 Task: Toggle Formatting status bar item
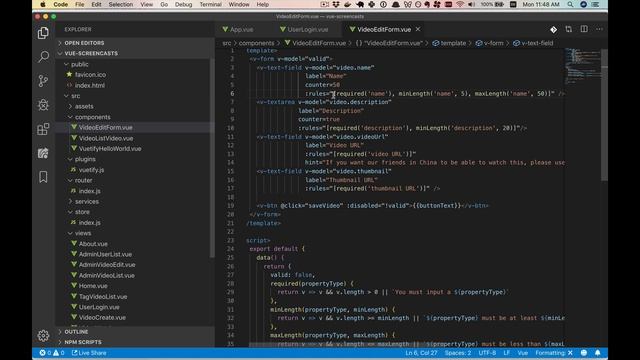click(x=554, y=353)
